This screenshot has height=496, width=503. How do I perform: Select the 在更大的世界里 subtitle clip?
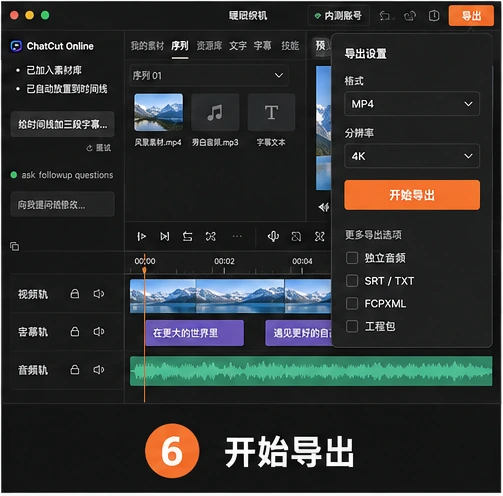(195, 333)
